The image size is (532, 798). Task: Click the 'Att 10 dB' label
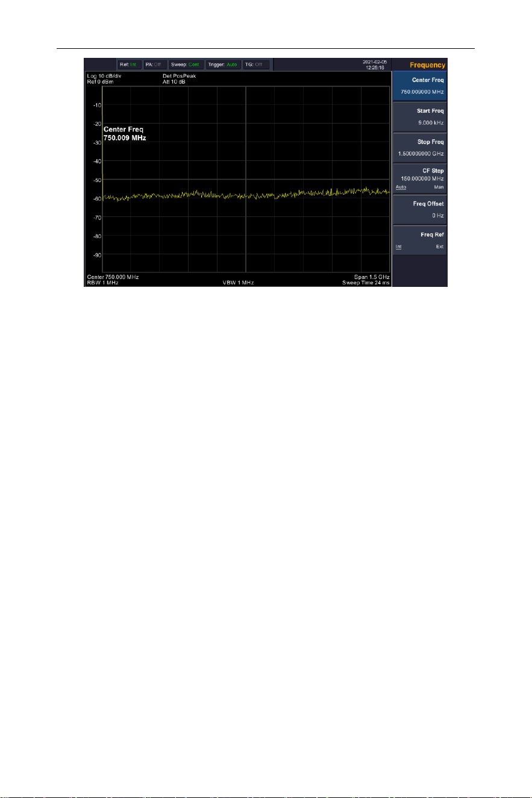pyautogui.click(x=175, y=81)
